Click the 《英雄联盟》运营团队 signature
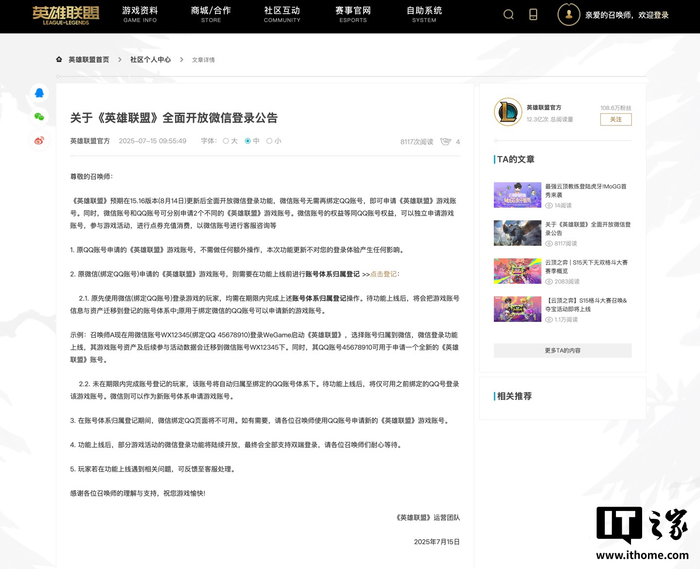The height and width of the screenshot is (569, 700). 427,518
